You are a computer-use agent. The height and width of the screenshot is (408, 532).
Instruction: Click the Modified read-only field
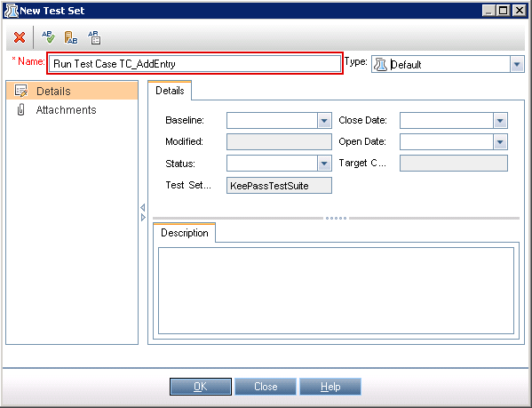[279, 142]
